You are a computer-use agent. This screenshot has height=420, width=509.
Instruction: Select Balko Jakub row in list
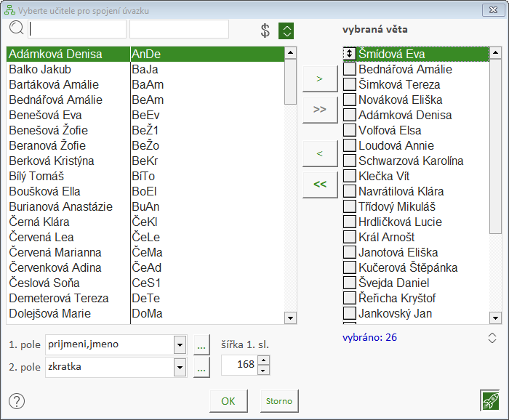click(40, 70)
